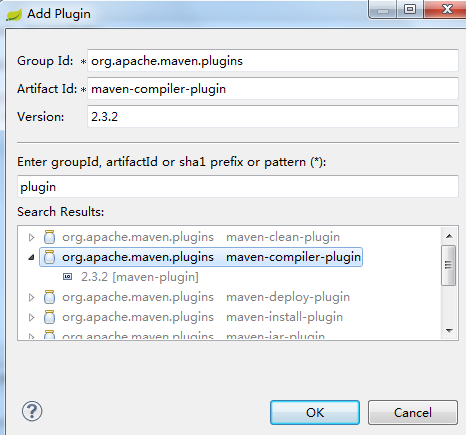Collapse the maven-compiler-plugin result

pyautogui.click(x=31, y=257)
